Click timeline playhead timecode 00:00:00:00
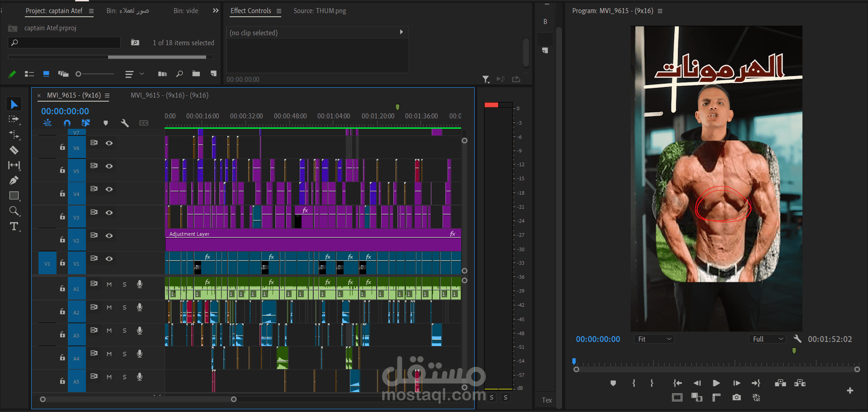The width and height of the screenshot is (868, 412). click(65, 111)
